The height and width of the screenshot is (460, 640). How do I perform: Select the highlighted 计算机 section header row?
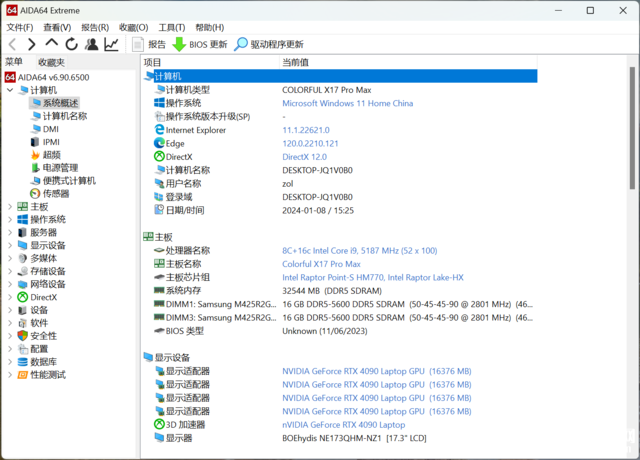pyautogui.click(x=340, y=76)
